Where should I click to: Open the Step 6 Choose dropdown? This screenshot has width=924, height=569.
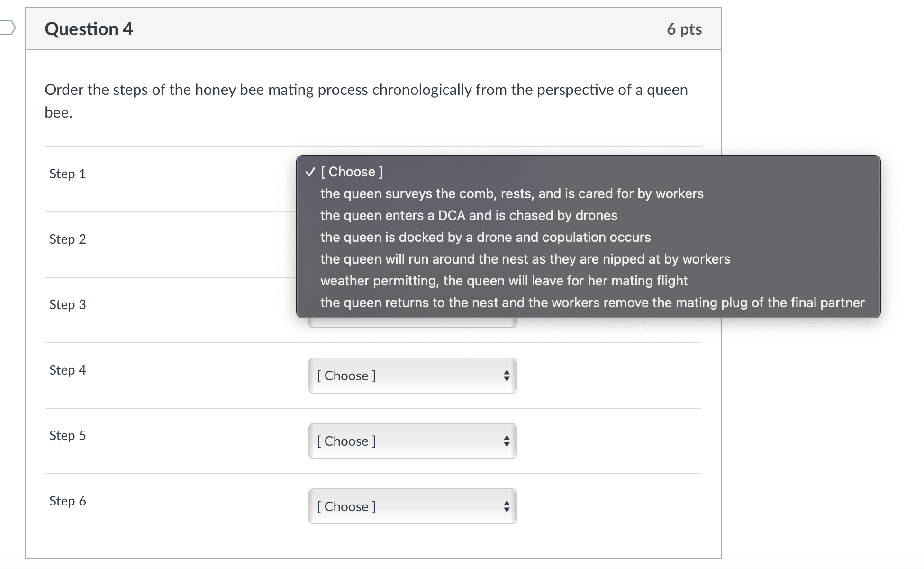(x=411, y=506)
